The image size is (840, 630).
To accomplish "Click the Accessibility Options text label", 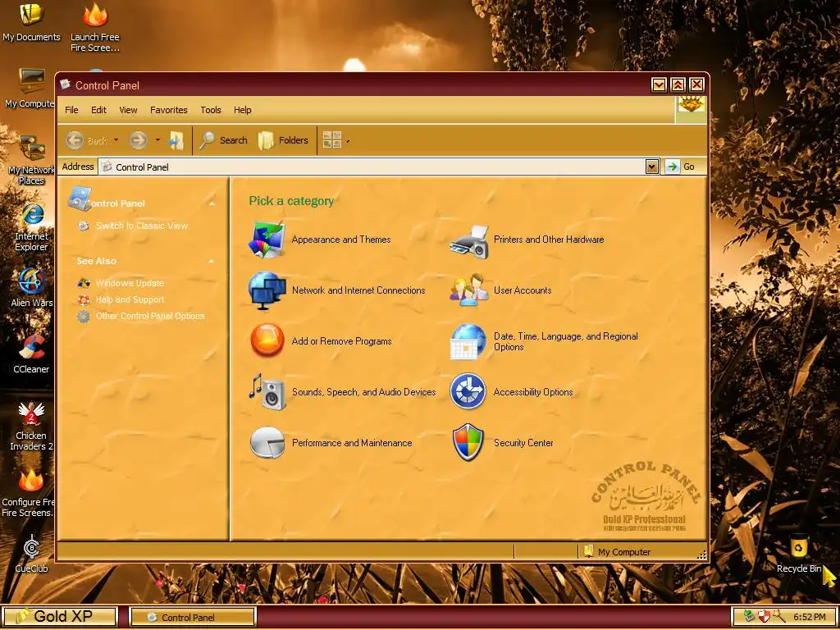I will click(533, 392).
